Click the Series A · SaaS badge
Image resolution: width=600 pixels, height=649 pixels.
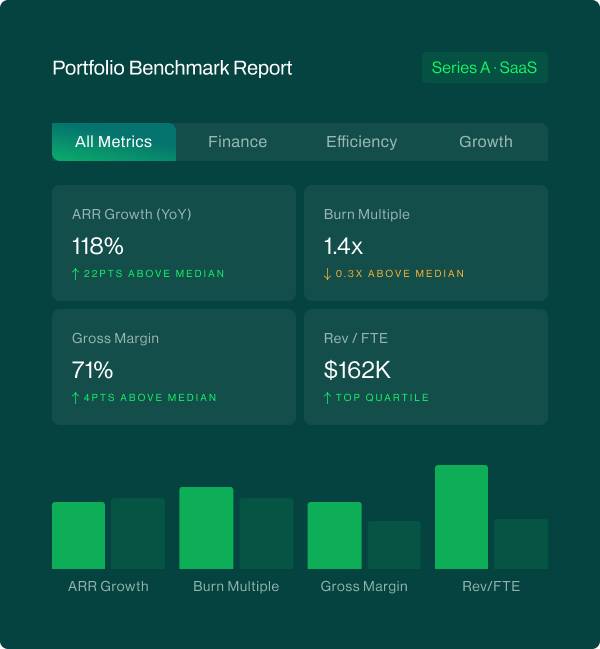[x=485, y=67]
